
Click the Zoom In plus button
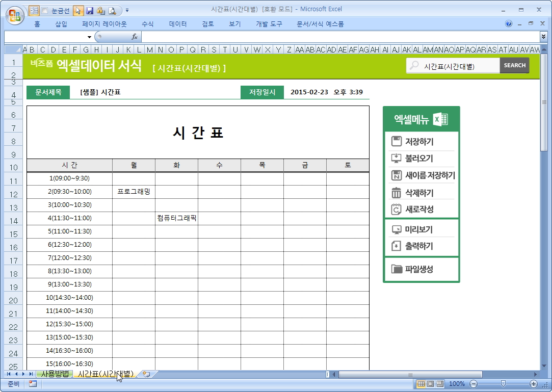click(533, 384)
